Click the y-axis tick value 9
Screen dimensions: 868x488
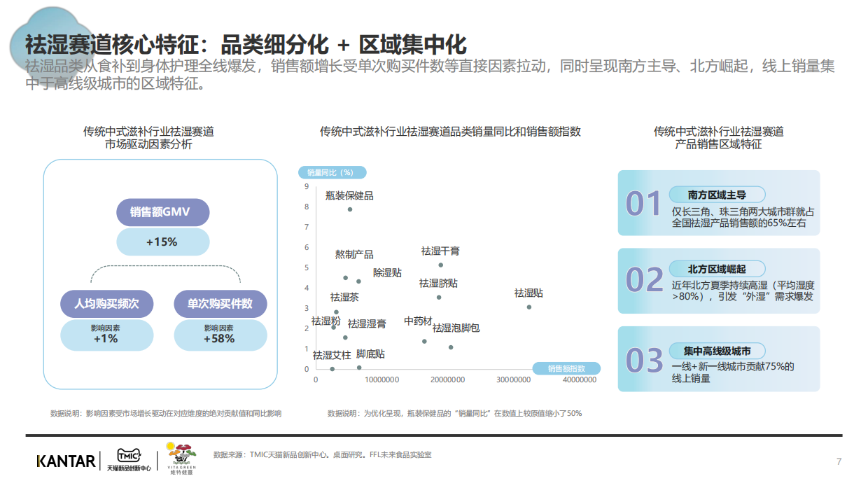307,186
